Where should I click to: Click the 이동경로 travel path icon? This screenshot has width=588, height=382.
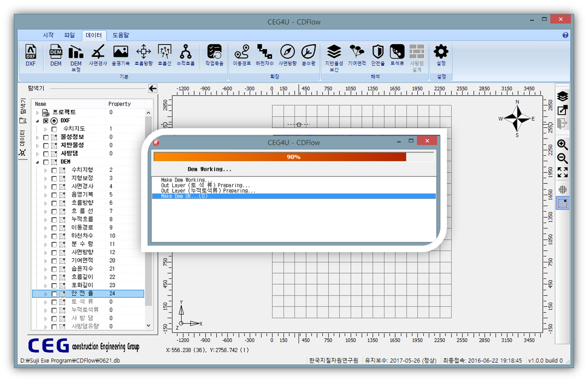click(x=241, y=52)
